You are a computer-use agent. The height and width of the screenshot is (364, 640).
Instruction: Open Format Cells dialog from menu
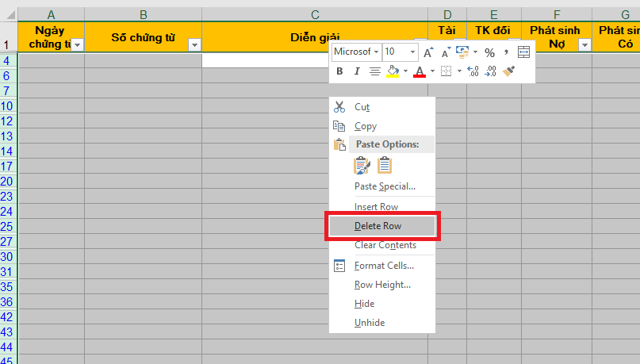pyautogui.click(x=384, y=266)
